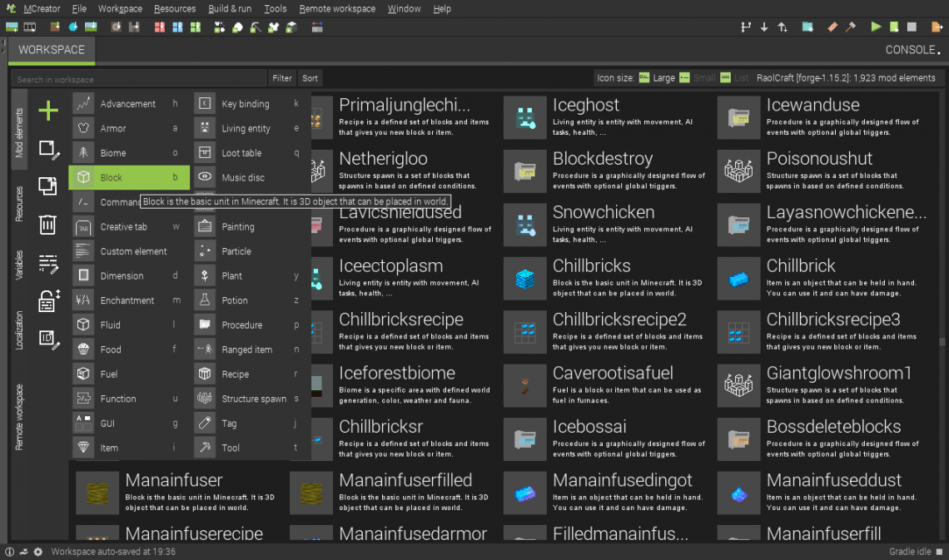
Task: Click the up-down arrows sync icon
Action: click(782, 27)
